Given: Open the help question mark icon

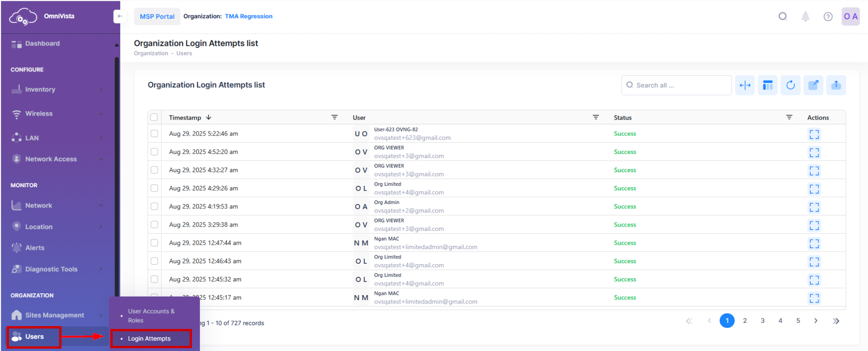Looking at the screenshot, I should click(828, 17).
